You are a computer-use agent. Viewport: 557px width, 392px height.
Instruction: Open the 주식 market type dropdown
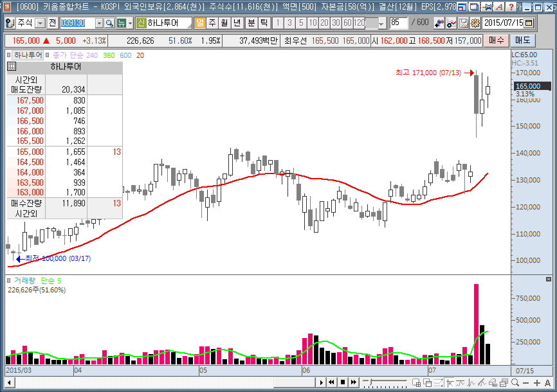coord(40,23)
